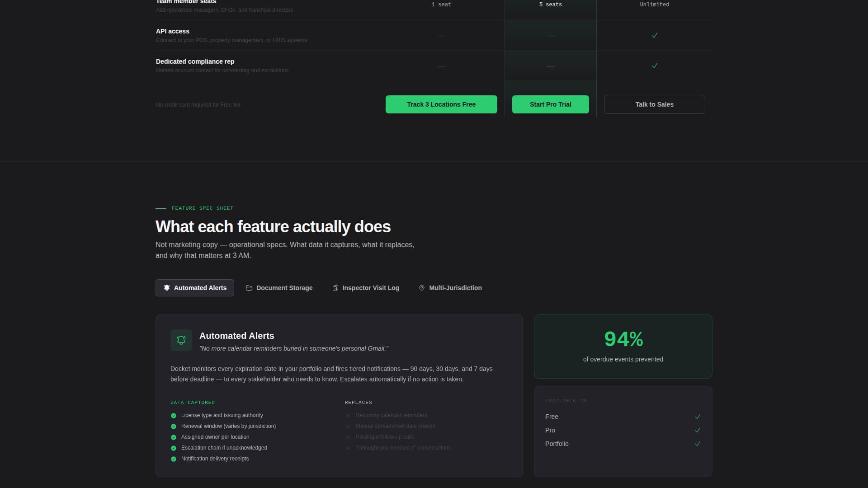
Task: Switch to the Document Storage tab
Action: [x=279, y=288]
